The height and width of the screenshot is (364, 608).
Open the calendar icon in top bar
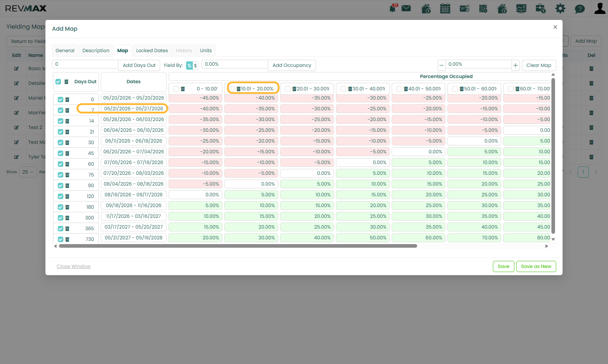[445, 8]
